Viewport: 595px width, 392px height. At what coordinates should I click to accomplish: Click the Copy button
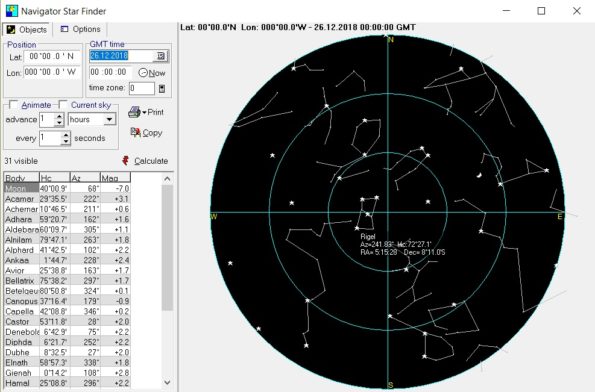click(146, 132)
